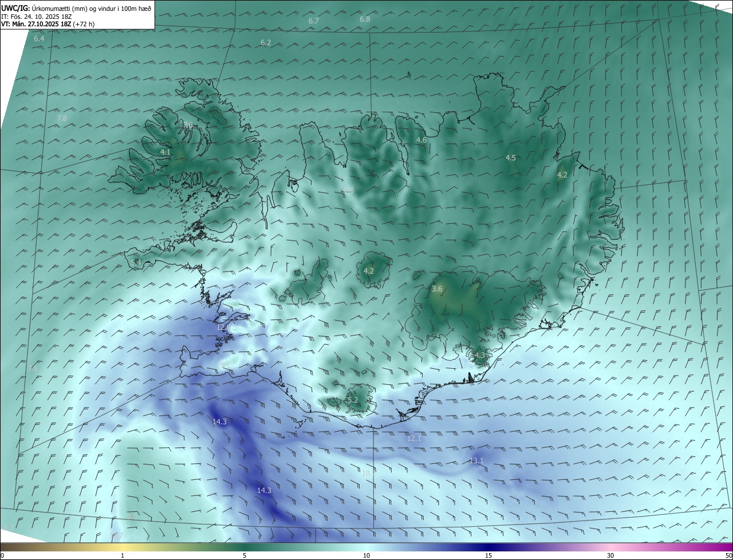
Task: Click the 3.6 label on Vatnajökull
Action: pyautogui.click(x=437, y=289)
